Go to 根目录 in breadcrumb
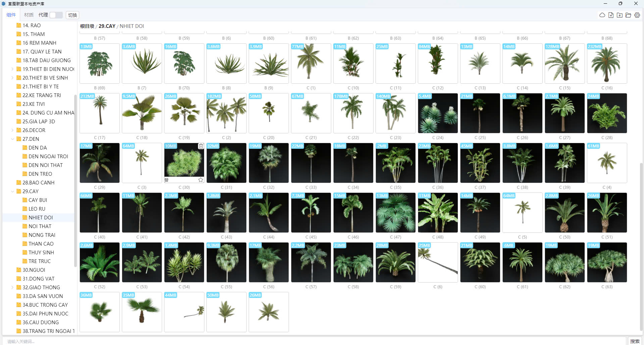Screen dimensions: 644x345 [87, 26]
